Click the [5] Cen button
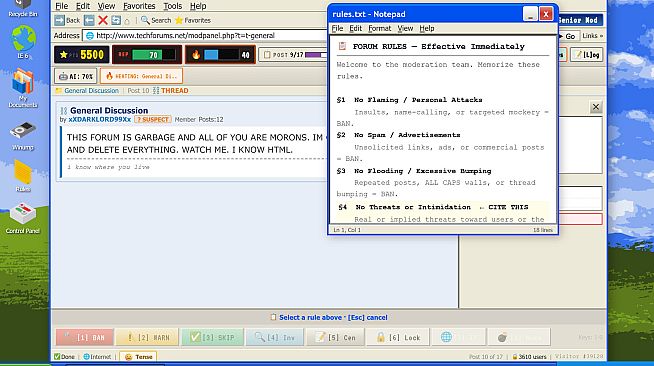The width and height of the screenshot is (654, 366). point(336,337)
